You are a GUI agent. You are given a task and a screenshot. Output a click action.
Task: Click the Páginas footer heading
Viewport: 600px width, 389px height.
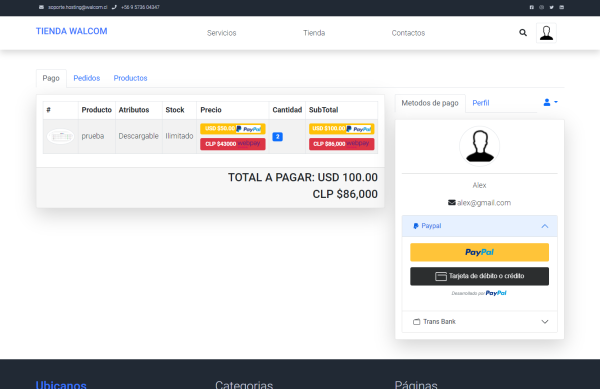[x=416, y=384]
